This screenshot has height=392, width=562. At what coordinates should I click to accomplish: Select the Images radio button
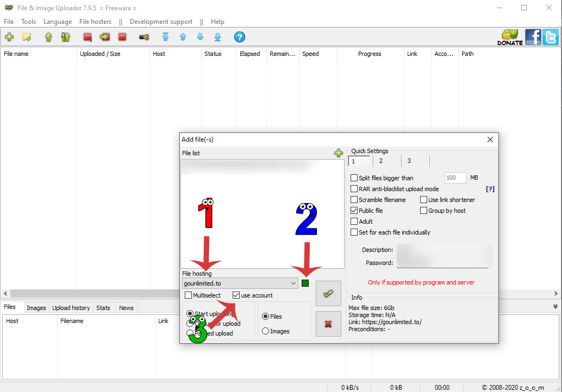[266, 331]
